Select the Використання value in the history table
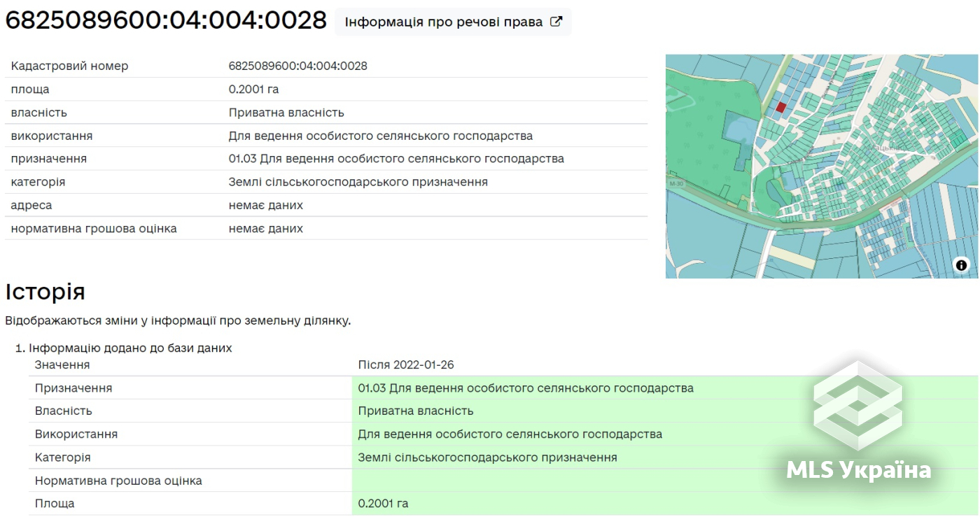 pos(510,434)
